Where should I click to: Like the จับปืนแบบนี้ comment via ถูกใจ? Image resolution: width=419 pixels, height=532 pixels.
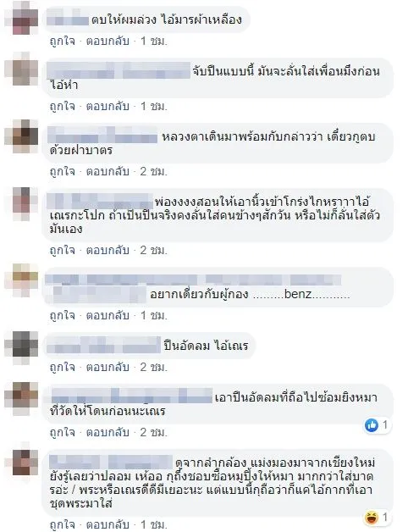click(62, 106)
